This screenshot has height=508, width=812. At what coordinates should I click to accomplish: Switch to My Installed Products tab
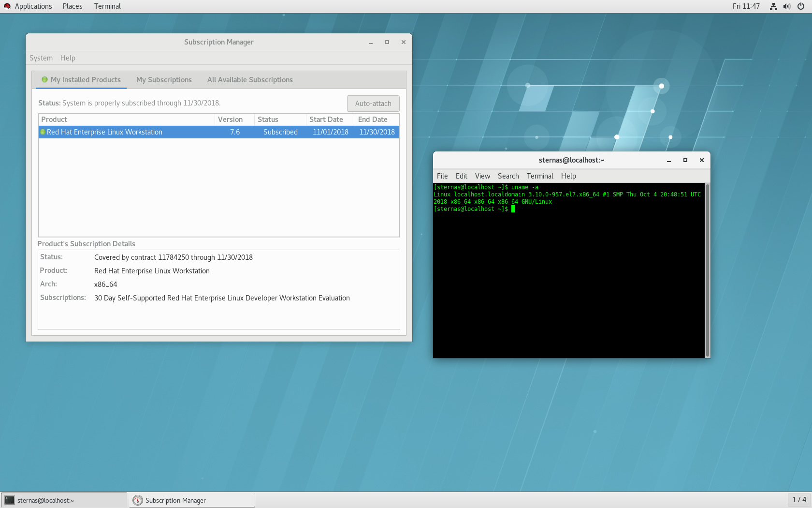point(81,80)
